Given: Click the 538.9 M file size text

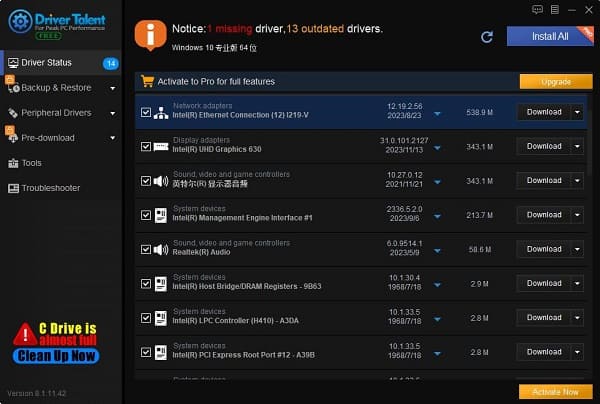Looking at the screenshot, I should coord(479,112).
